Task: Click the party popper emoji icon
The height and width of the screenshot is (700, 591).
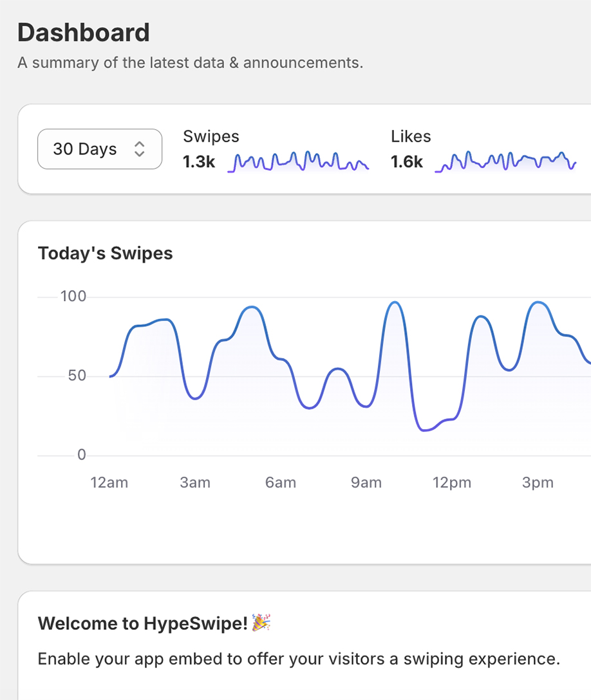Action: [x=261, y=622]
